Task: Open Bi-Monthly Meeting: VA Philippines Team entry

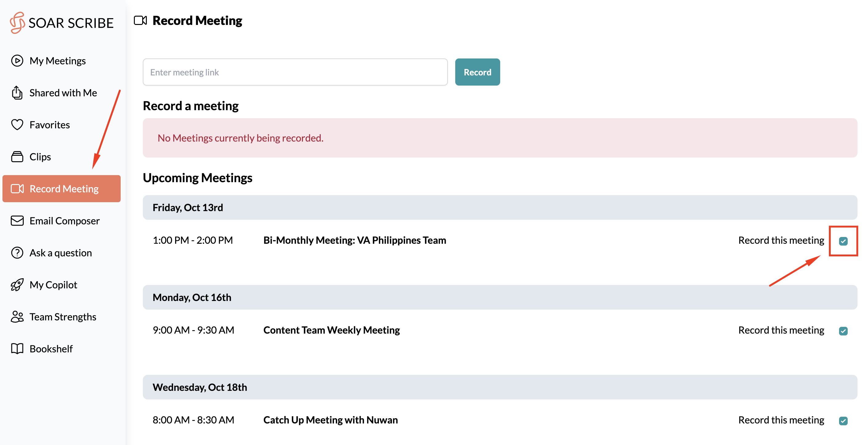Action: point(355,240)
